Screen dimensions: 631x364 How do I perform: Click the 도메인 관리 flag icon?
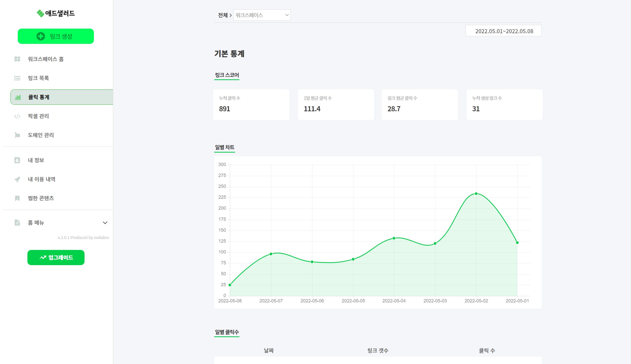(17, 135)
